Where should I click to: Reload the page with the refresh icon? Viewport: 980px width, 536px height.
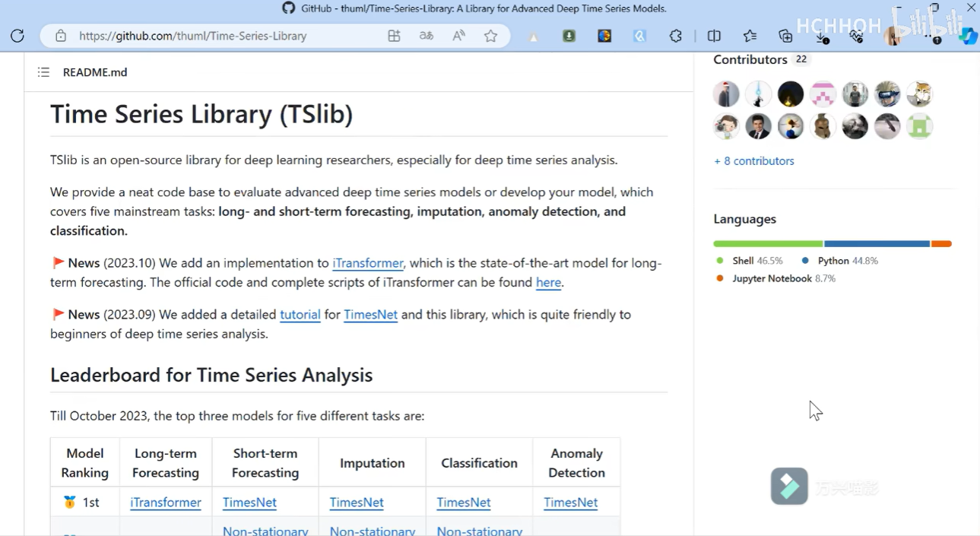[17, 36]
